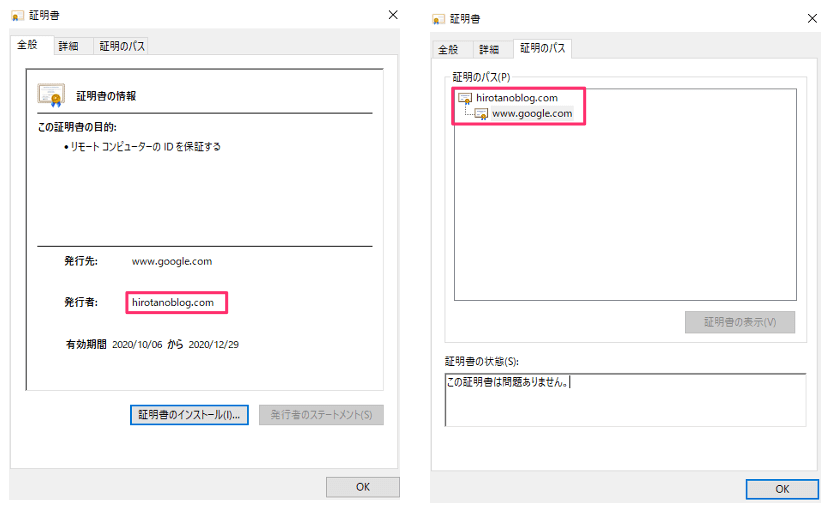Screen dimensions: 834x513
Task: Click the certificate icon in left window title bar
Action: [18, 16]
